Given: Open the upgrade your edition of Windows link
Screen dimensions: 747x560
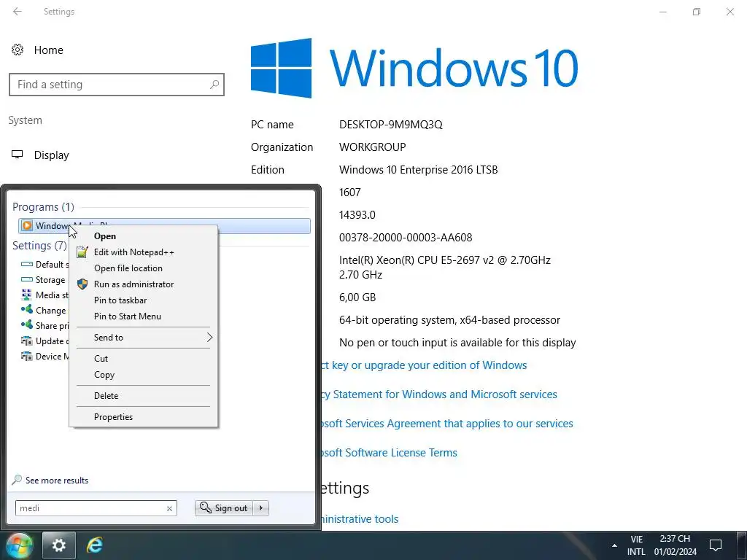Looking at the screenshot, I should tap(425, 365).
